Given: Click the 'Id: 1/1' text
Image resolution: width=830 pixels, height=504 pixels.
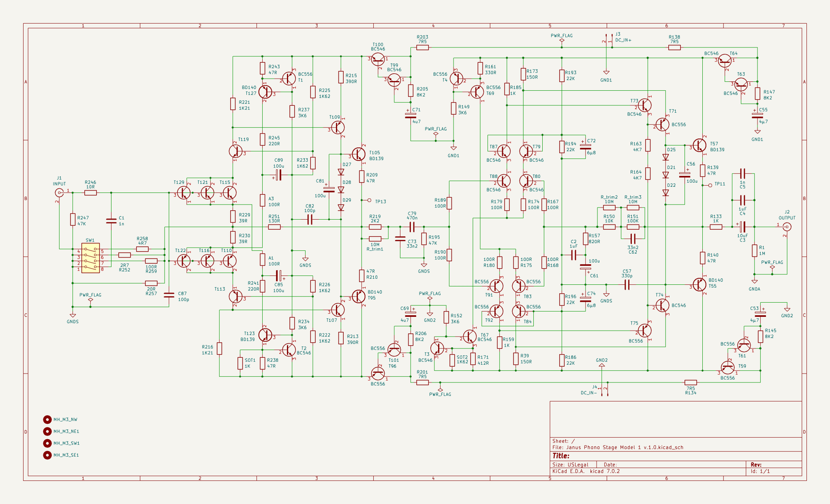Looking at the screenshot, I should point(760,471).
